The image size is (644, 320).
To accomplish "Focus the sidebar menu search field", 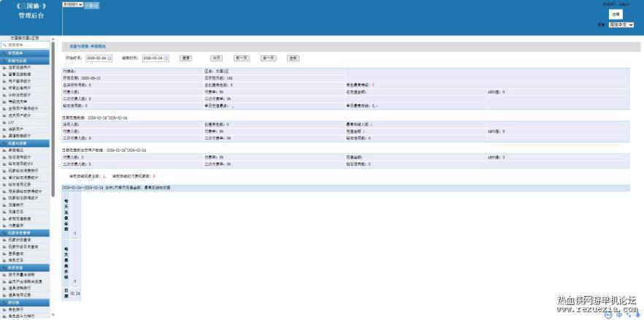I will click(26, 45).
